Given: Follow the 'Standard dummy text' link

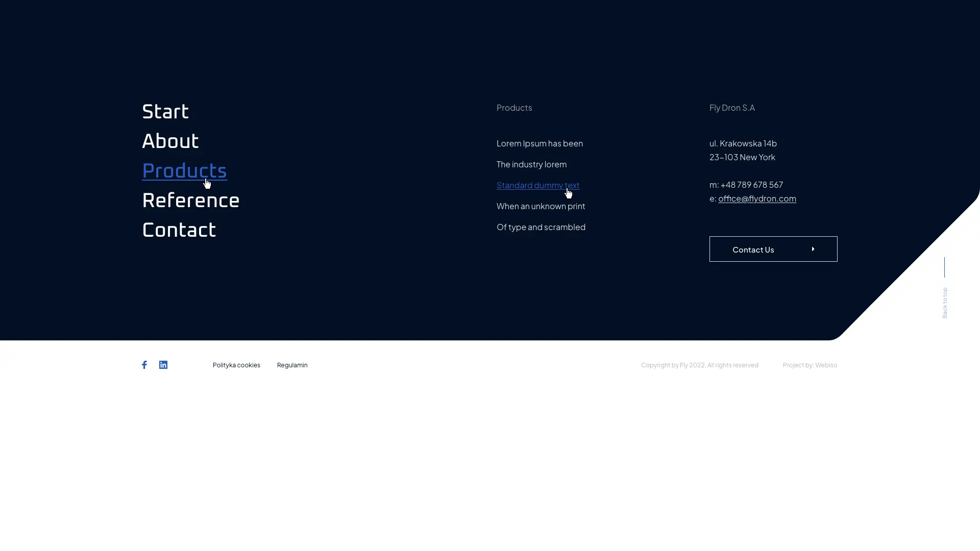Looking at the screenshot, I should tap(538, 185).
